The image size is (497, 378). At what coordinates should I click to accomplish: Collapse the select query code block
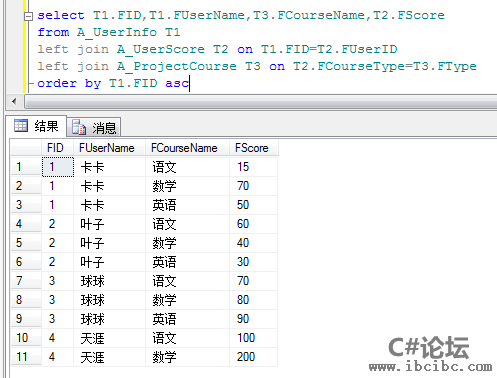29,16
